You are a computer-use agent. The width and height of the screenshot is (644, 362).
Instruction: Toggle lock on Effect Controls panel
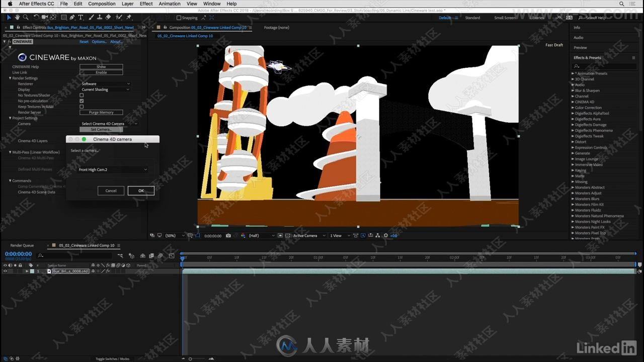tap(19, 28)
